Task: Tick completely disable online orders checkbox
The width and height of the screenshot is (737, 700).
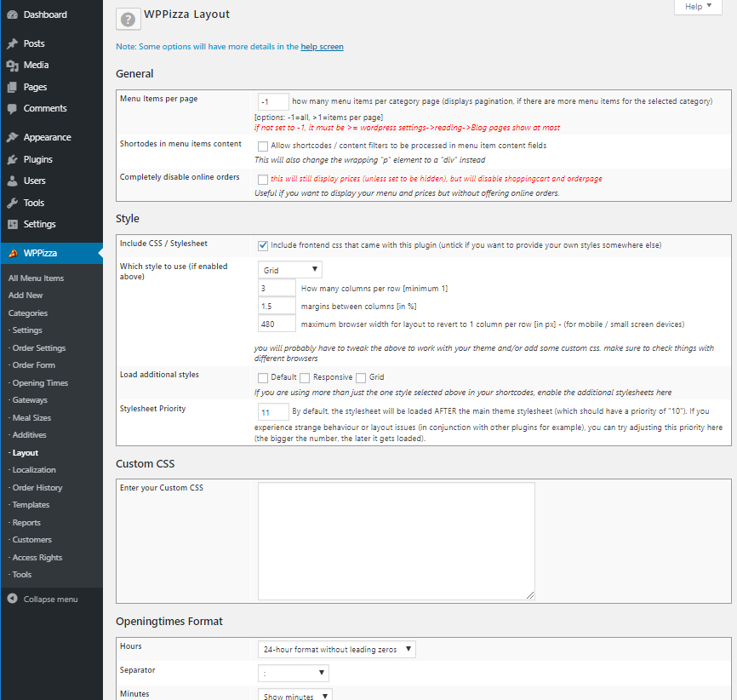Action: tap(263, 180)
